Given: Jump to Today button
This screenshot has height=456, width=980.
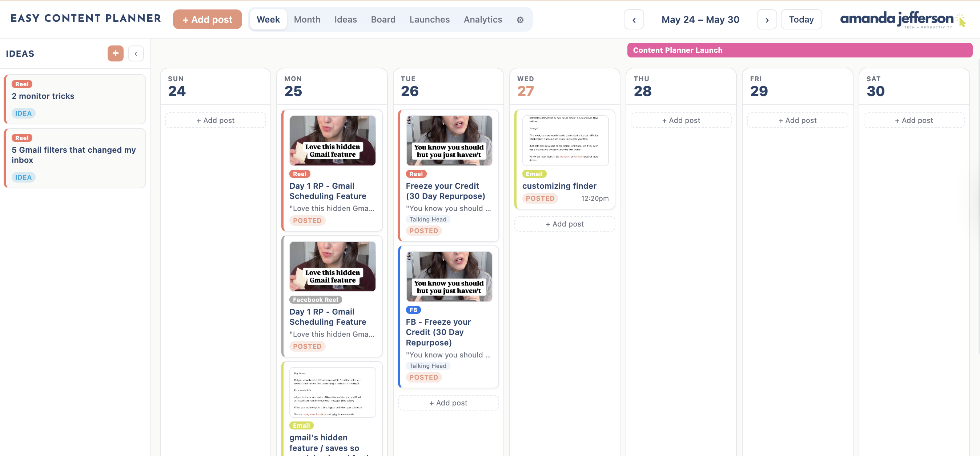Looking at the screenshot, I should click(x=801, y=19).
